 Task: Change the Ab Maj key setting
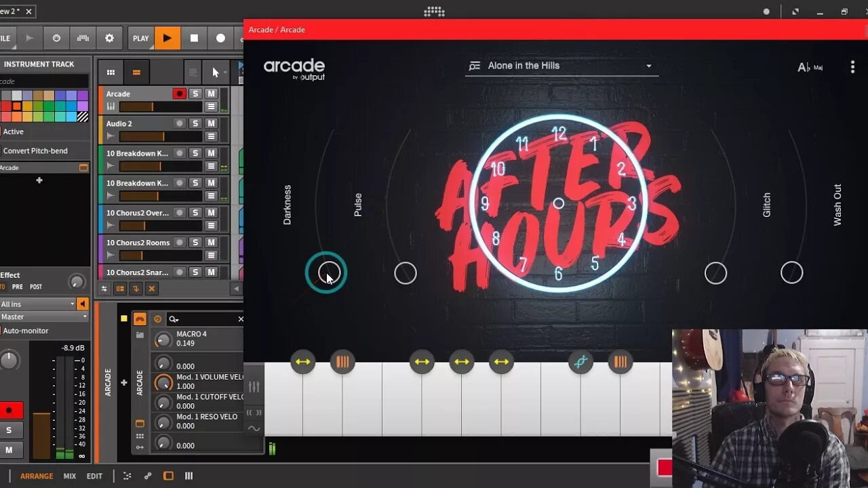point(810,67)
